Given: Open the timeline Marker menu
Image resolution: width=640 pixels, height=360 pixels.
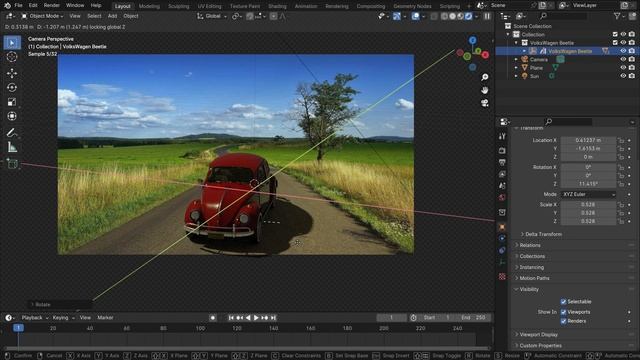Looking at the screenshot, I should [105, 318].
